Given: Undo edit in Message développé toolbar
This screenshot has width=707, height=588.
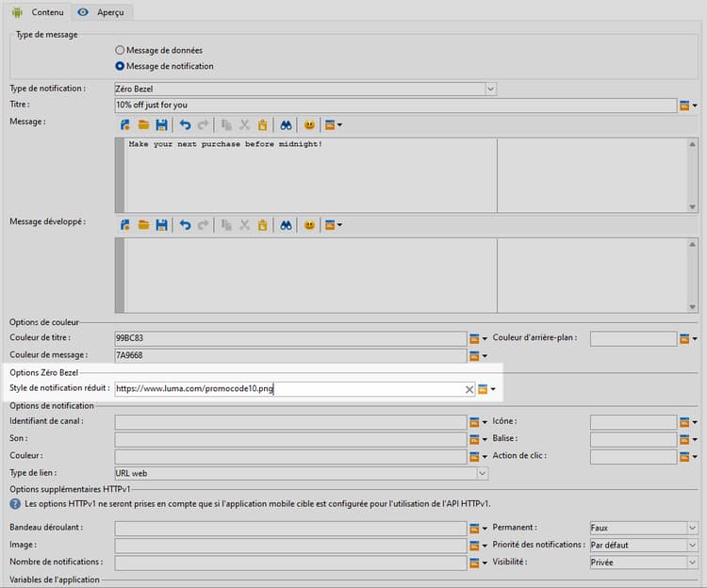Looking at the screenshot, I should 185,225.
